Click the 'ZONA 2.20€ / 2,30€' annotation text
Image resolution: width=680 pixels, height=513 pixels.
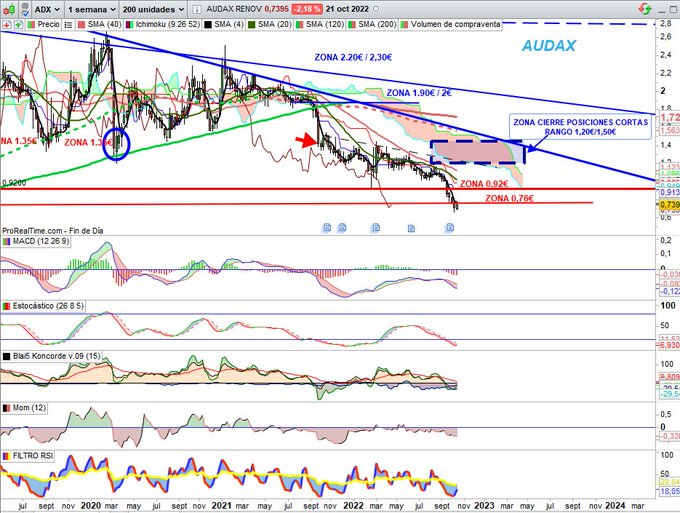[x=353, y=57]
